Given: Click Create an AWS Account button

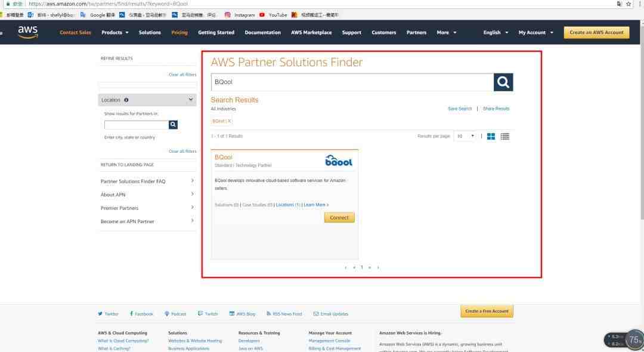Looking at the screenshot, I should [596, 32].
